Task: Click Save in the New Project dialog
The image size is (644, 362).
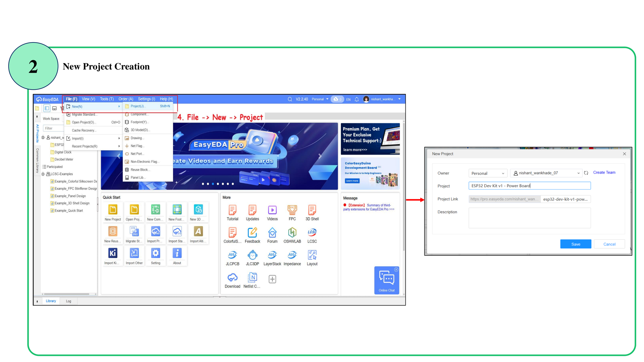Action: pos(576,244)
